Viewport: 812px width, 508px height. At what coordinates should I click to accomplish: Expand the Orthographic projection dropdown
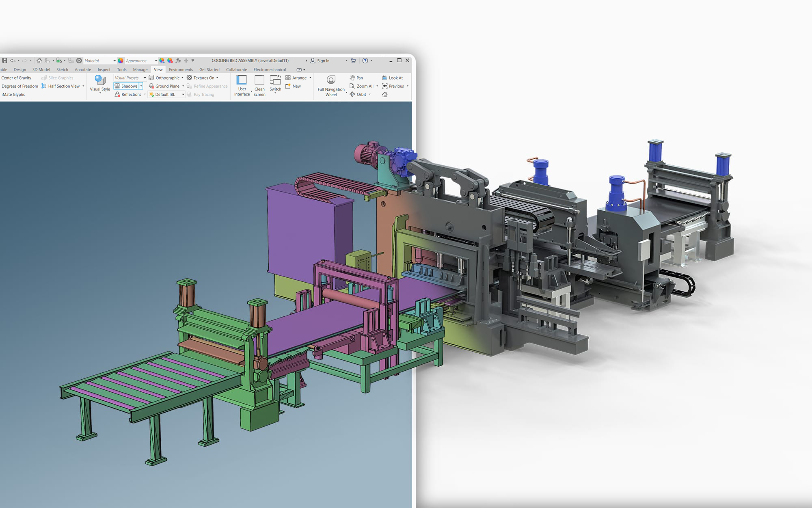(182, 78)
